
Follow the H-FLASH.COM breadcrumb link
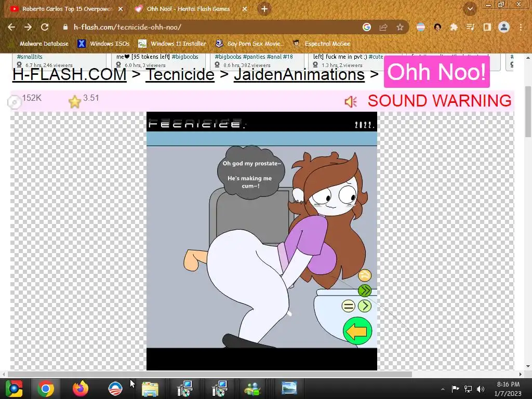(69, 75)
